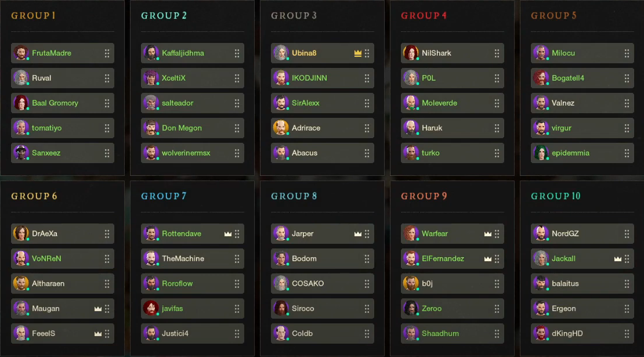This screenshot has width=644, height=357.
Task: Click the drag handle dots for epidemmia
Action: [627, 153]
